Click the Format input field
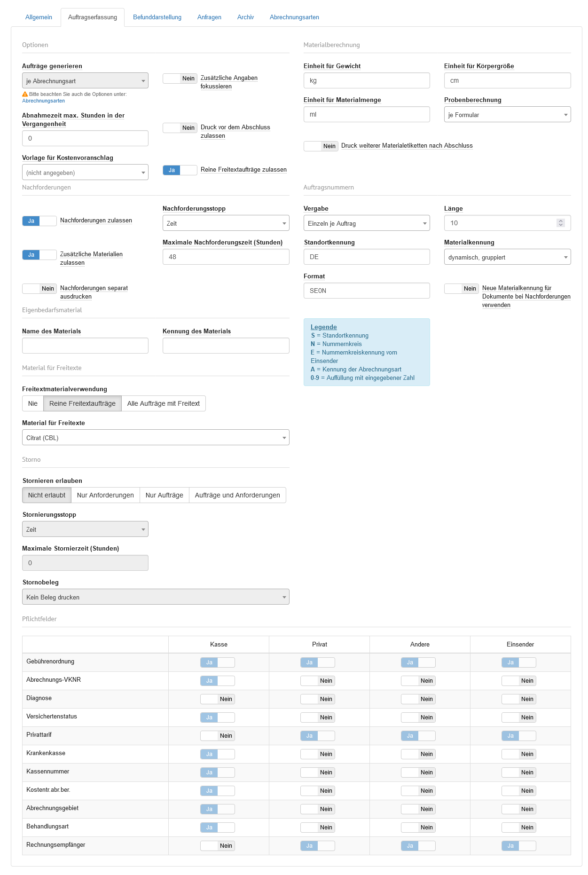 pos(367,291)
